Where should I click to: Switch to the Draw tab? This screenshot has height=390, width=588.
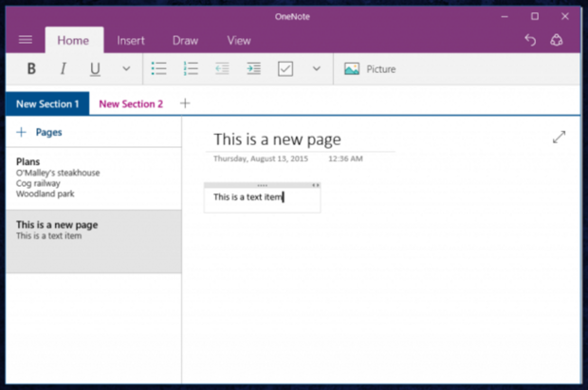click(185, 41)
